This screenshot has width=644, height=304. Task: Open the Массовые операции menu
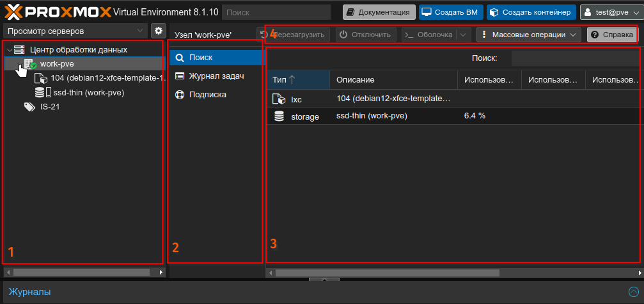(529, 35)
